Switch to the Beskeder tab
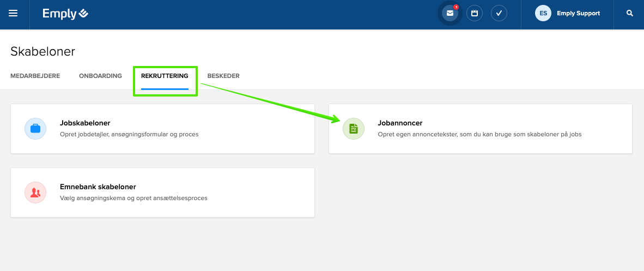644x271 pixels. [x=223, y=76]
